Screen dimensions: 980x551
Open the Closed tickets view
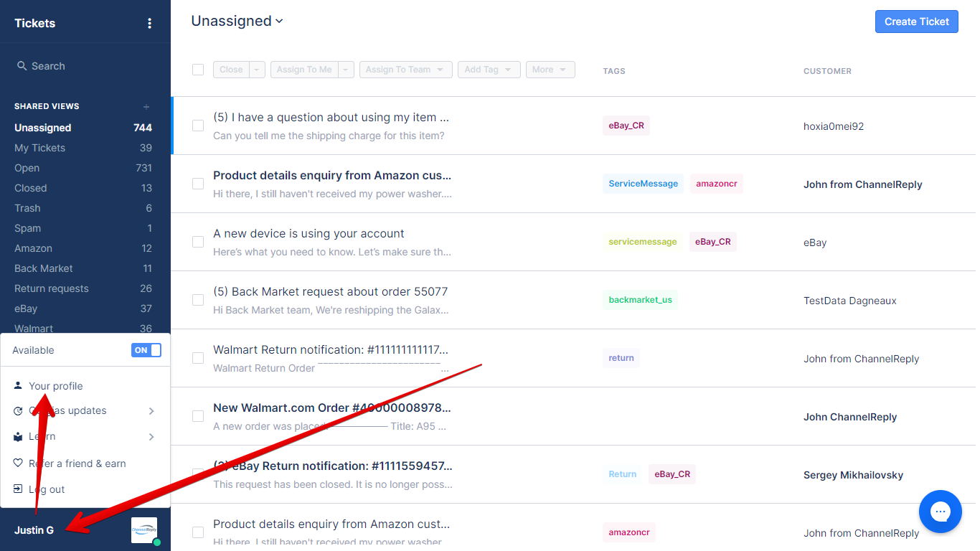pos(83,188)
